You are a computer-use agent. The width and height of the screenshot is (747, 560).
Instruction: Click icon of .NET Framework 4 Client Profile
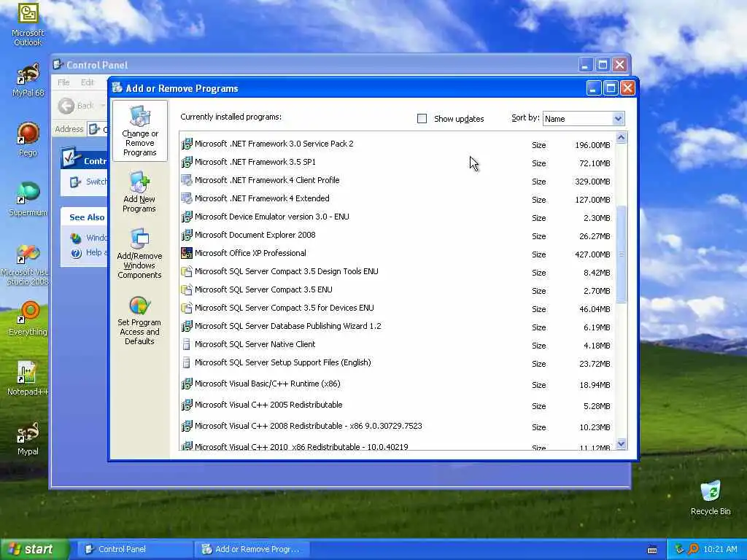point(187,180)
